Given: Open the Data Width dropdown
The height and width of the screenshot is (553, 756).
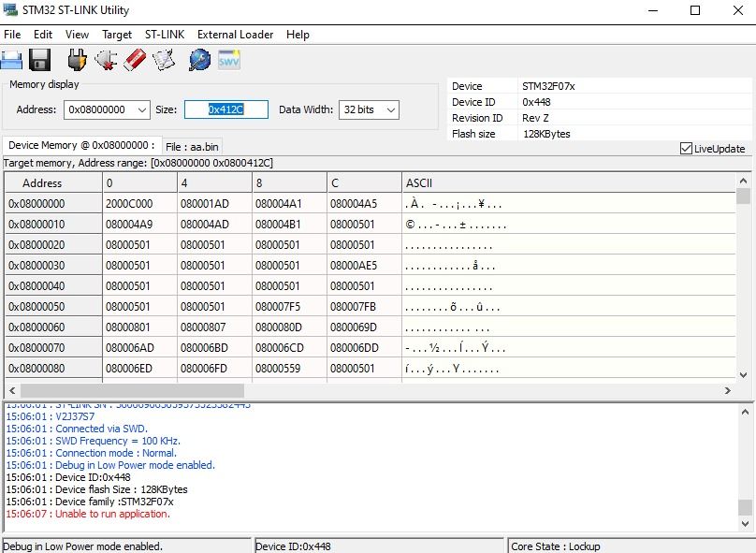Looking at the screenshot, I should [391, 109].
